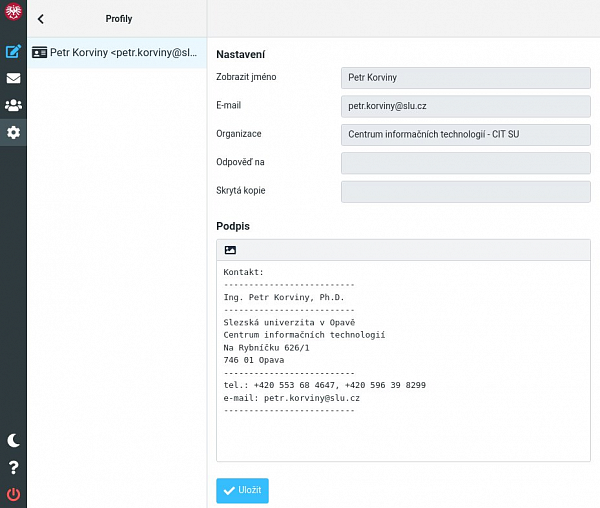Click the Podpis heading
The height and width of the screenshot is (508, 600).
click(233, 226)
